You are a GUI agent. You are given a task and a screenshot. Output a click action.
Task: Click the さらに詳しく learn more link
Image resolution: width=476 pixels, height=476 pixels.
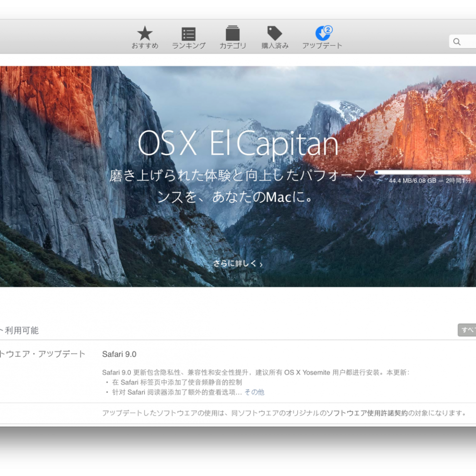(238, 264)
